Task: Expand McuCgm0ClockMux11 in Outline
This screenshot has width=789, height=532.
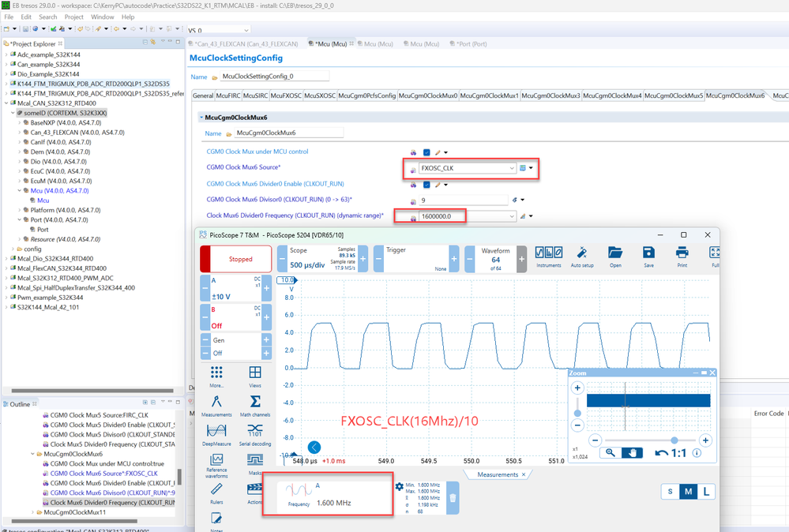Action: tap(33, 512)
